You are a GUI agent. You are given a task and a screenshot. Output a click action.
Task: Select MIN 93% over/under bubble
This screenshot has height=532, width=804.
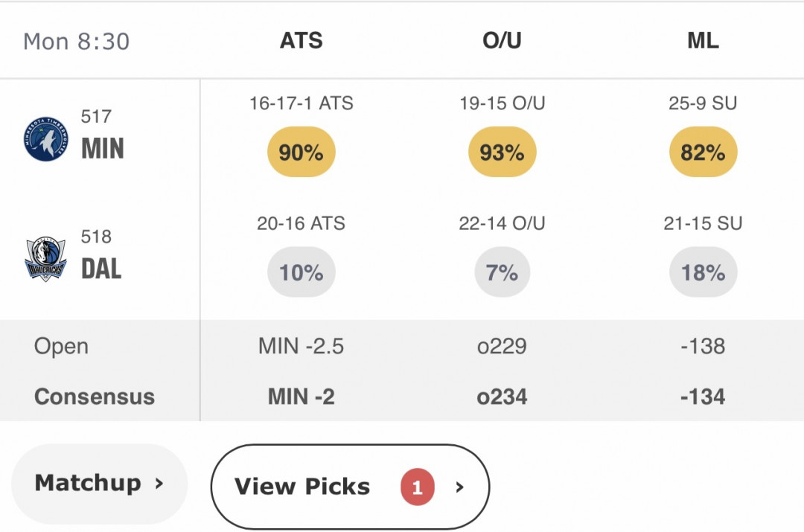[x=502, y=152]
